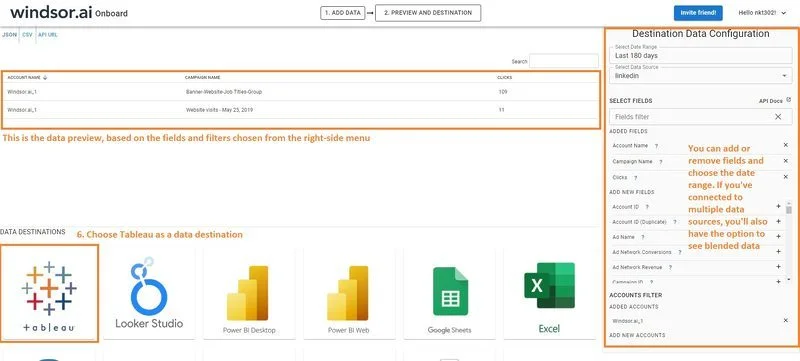
Task: Choose Google Sheets as destination
Action: [x=449, y=293]
